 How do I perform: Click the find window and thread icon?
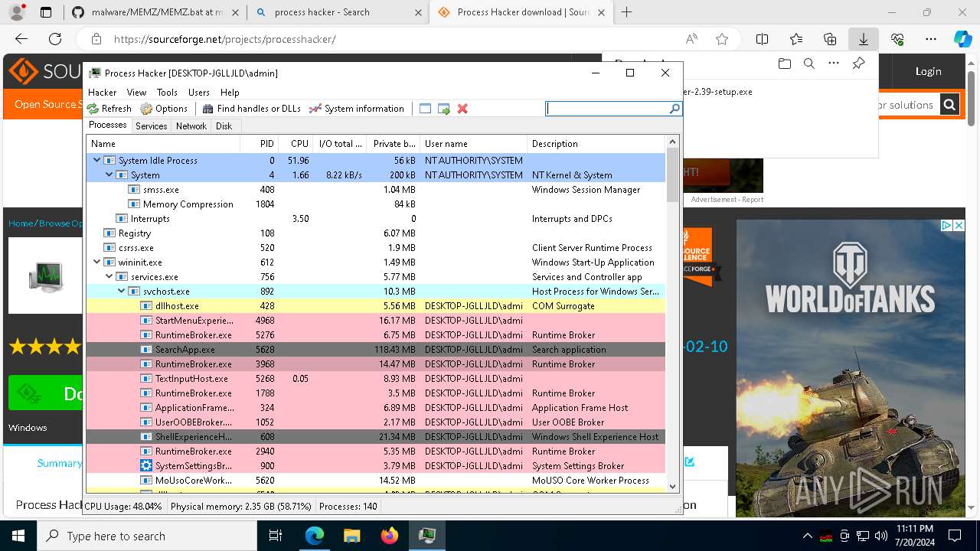(x=444, y=109)
